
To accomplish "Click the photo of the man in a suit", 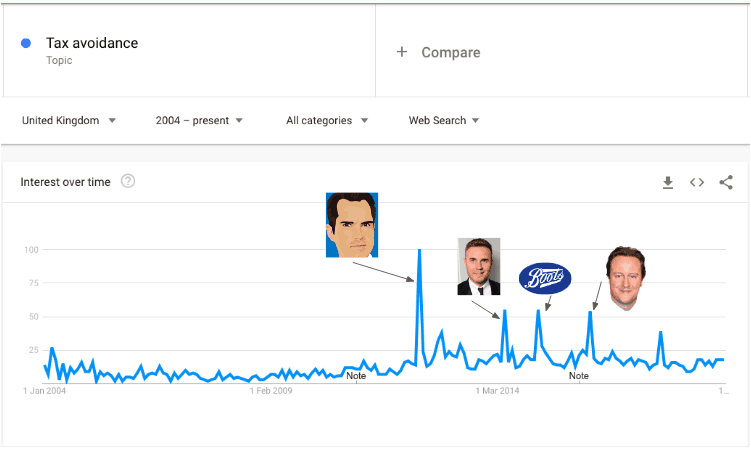I will pos(479,266).
